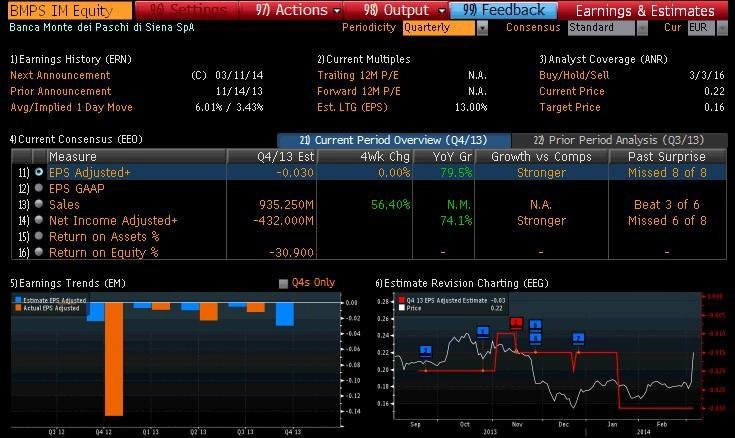Open 5) Earnings Trends (EM)

point(68,283)
